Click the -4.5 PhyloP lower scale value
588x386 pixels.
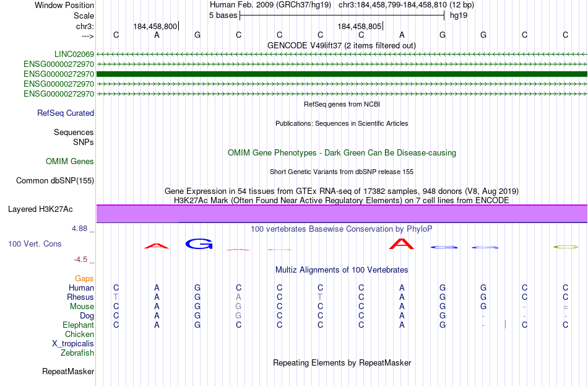click(80, 260)
